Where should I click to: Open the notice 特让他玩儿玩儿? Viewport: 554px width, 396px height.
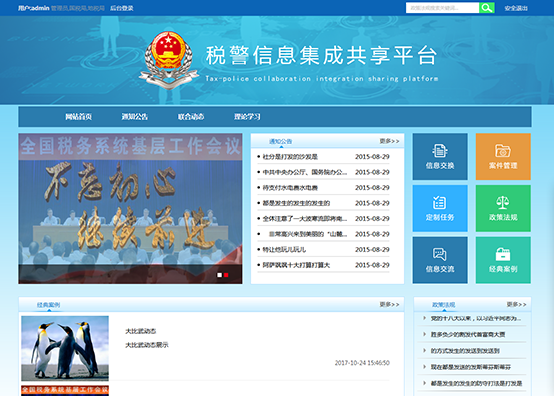284,250
